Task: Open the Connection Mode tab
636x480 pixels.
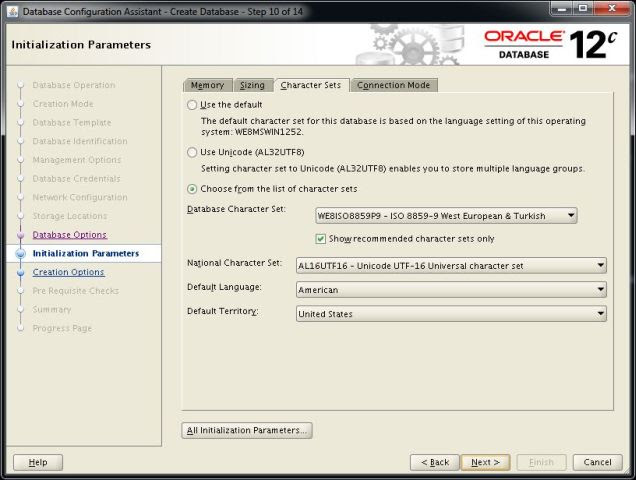Action: [393, 85]
